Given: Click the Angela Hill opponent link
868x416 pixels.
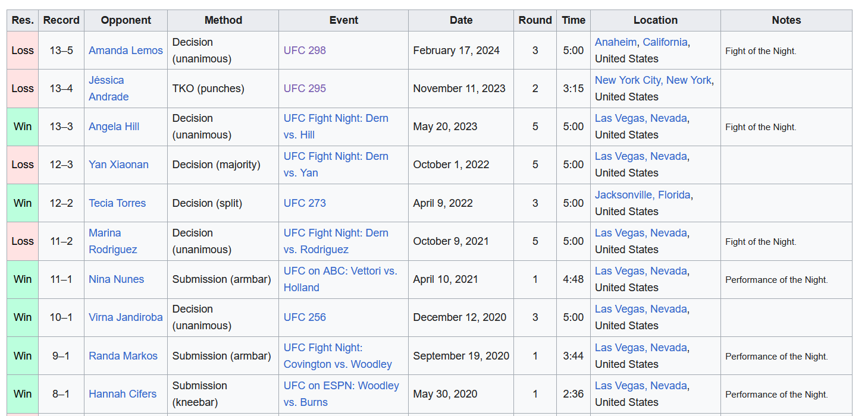Looking at the screenshot, I should pyautogui.click(x=114, y=127).
